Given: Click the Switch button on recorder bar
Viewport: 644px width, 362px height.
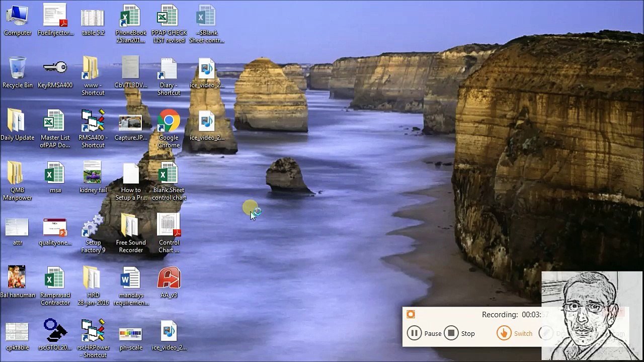Looking at the screenshot, I should [x=515, y=333].
